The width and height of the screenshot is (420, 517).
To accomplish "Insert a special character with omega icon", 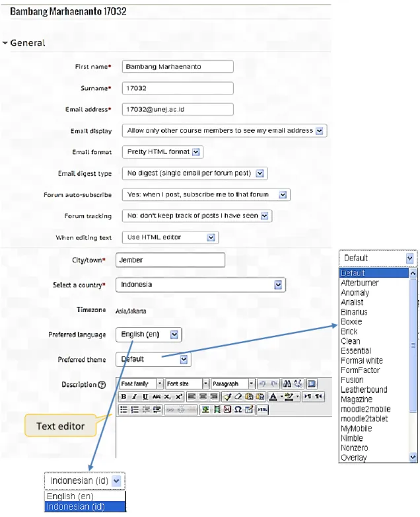I will click(238, 409).
